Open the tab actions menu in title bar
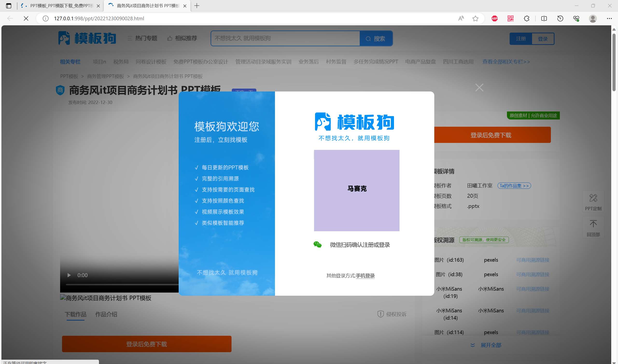The width and height of the screenshot is (618, 364). 9,6
